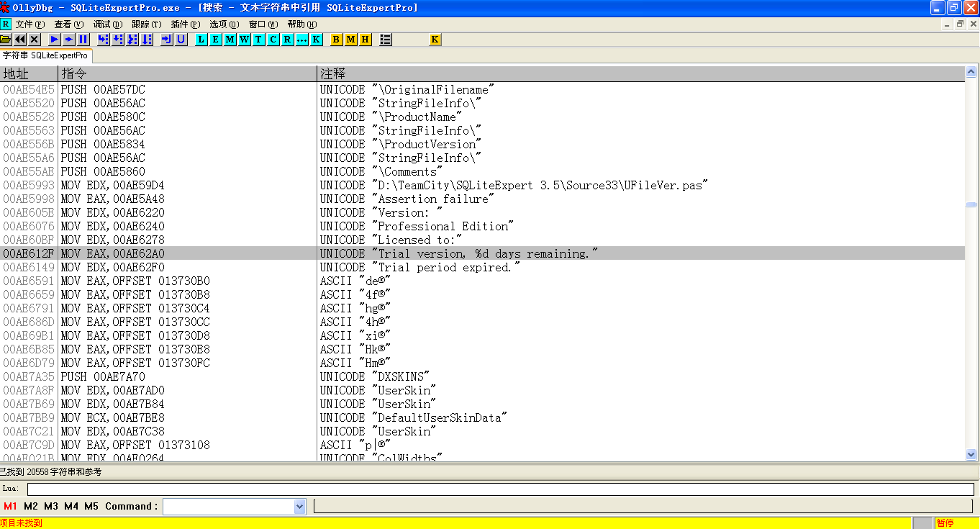This screenshot has height=529, width=980.
Task: Open the 文件 menu
Action: tap(30, 24)
